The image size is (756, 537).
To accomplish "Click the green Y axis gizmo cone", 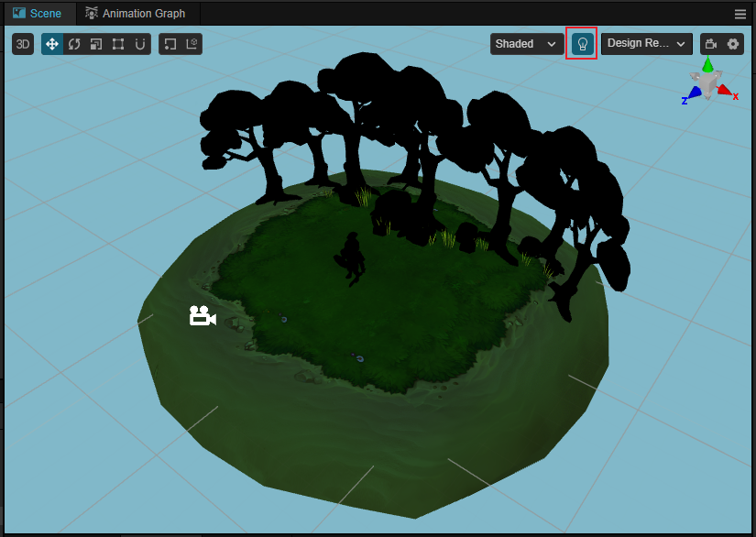I will point(707,64).
